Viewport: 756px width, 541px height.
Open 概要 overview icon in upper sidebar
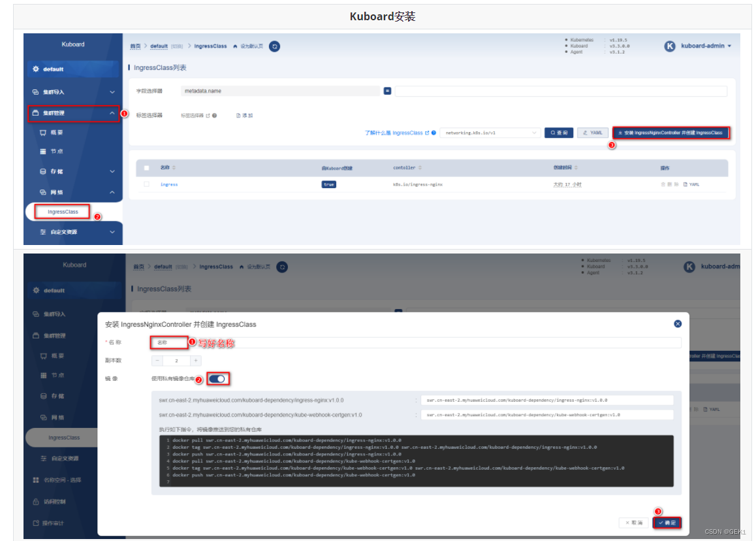point(43,133)
